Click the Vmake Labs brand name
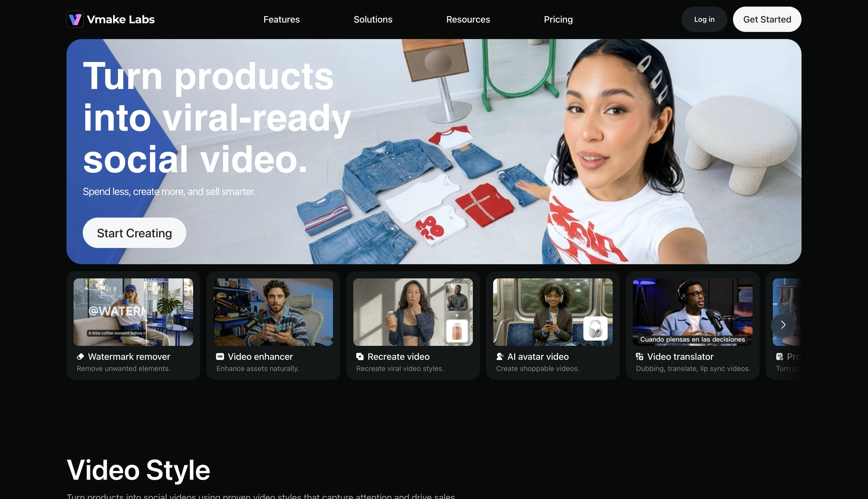868x499 pixels. click(x=121, y=20)
